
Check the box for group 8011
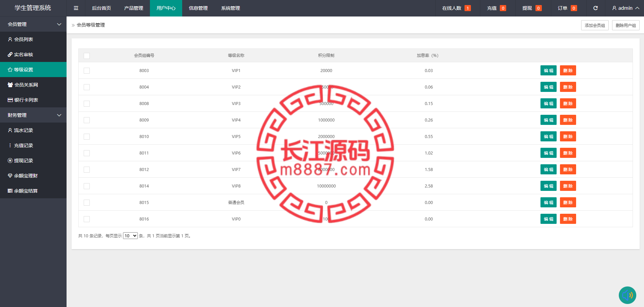coord(87,153)
